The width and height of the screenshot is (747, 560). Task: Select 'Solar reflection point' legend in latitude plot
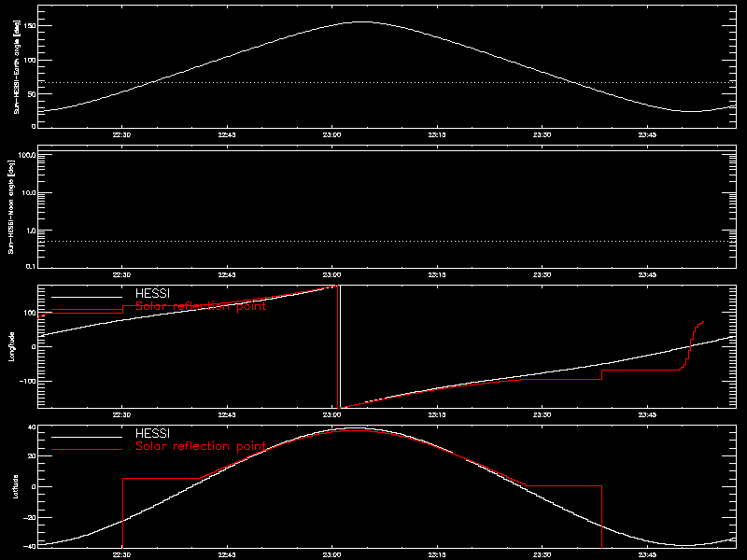pyautogui.click(x=201, y=446)
